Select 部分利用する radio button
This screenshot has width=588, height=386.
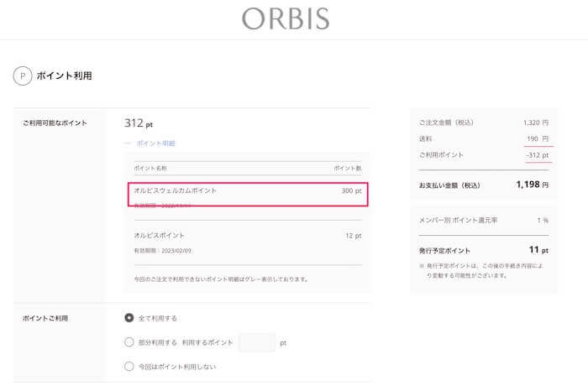129,342
